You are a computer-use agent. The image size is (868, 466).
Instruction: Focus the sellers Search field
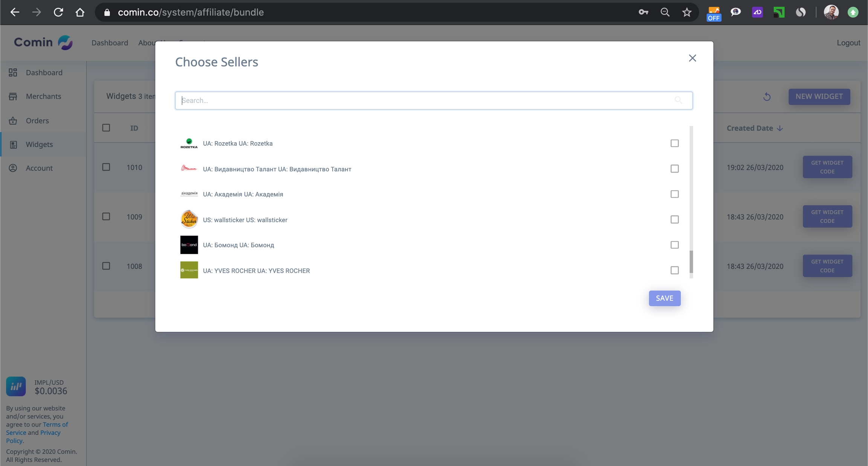[x=434, y=101]
